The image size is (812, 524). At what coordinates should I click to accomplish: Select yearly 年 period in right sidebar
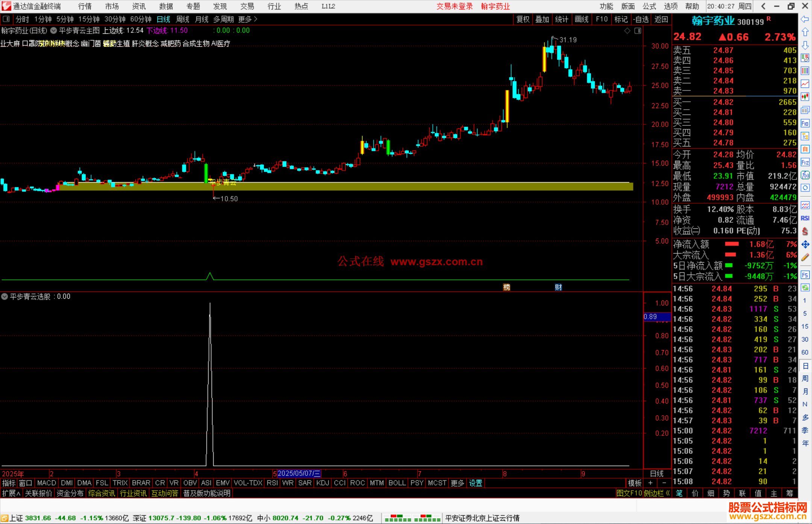(805, 443)
